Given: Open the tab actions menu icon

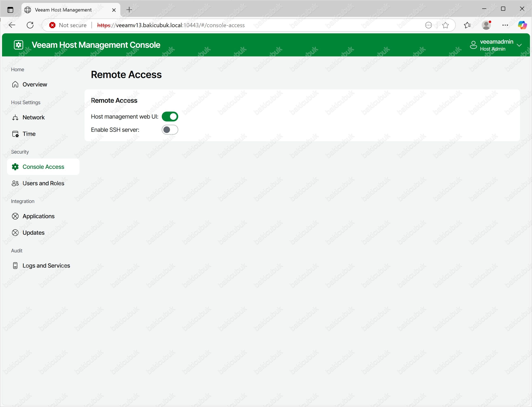Looking at the screenshot, I should [x=10, y=10].
